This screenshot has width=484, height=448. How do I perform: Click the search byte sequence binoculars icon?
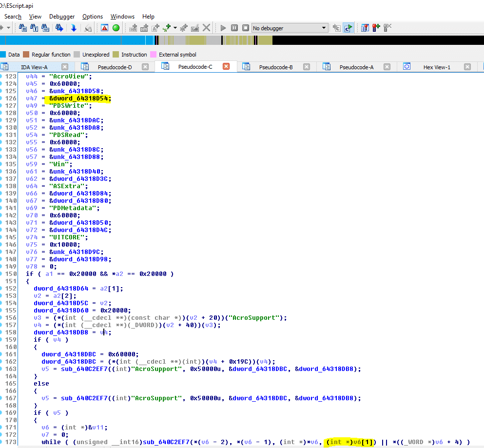pyautogui.click(x=45, y=28)
